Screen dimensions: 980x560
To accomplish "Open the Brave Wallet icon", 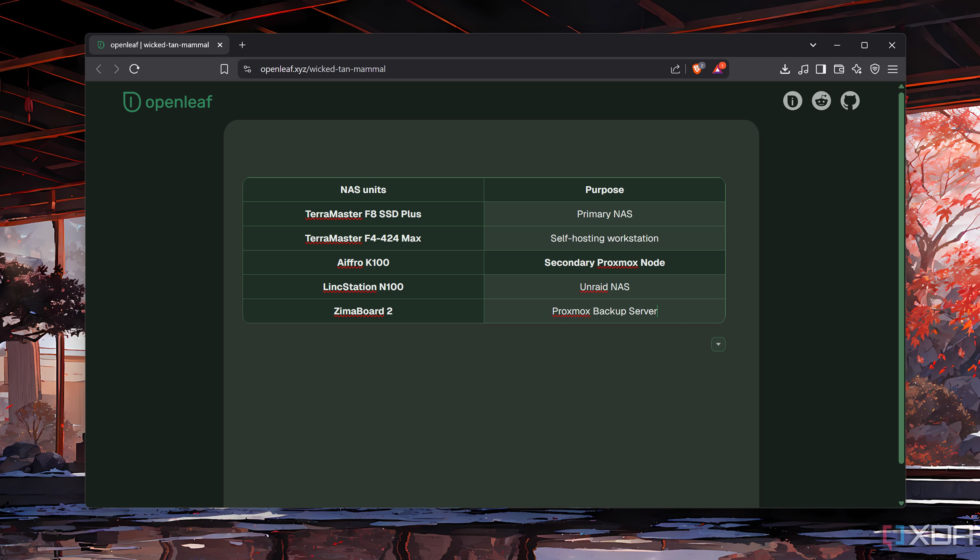I will (839, 69).
